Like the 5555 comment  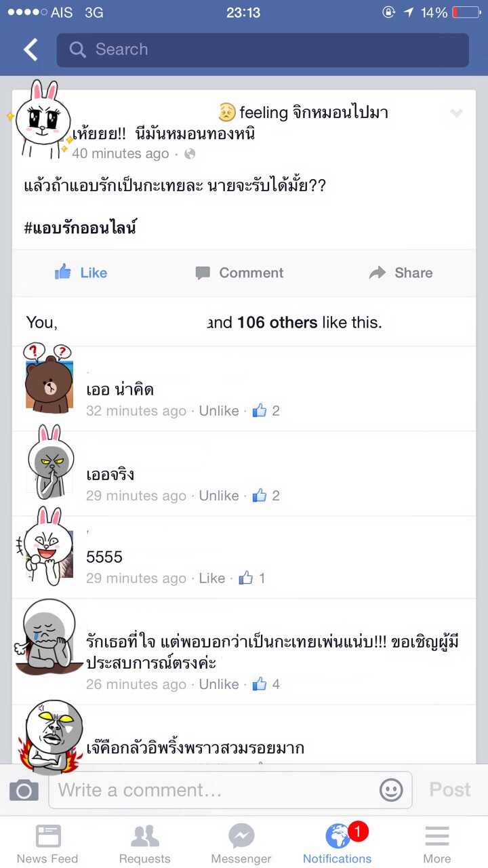pyautogui.click(x=212, y=578)
